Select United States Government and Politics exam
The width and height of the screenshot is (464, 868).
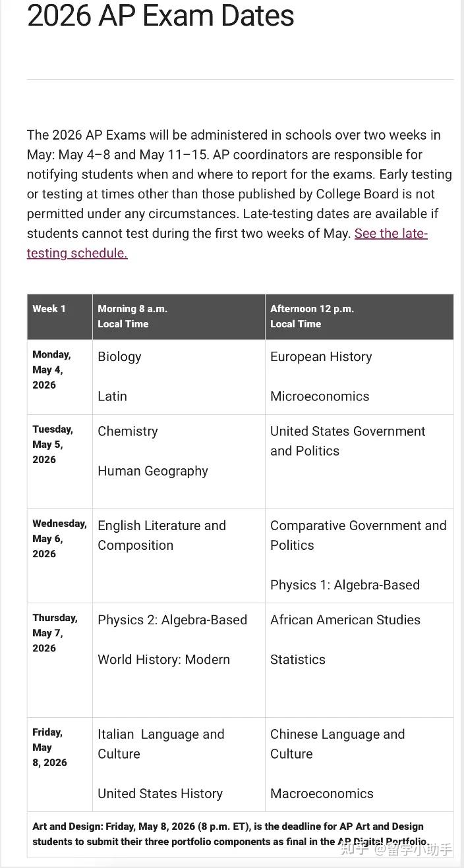tap(347, 441)
